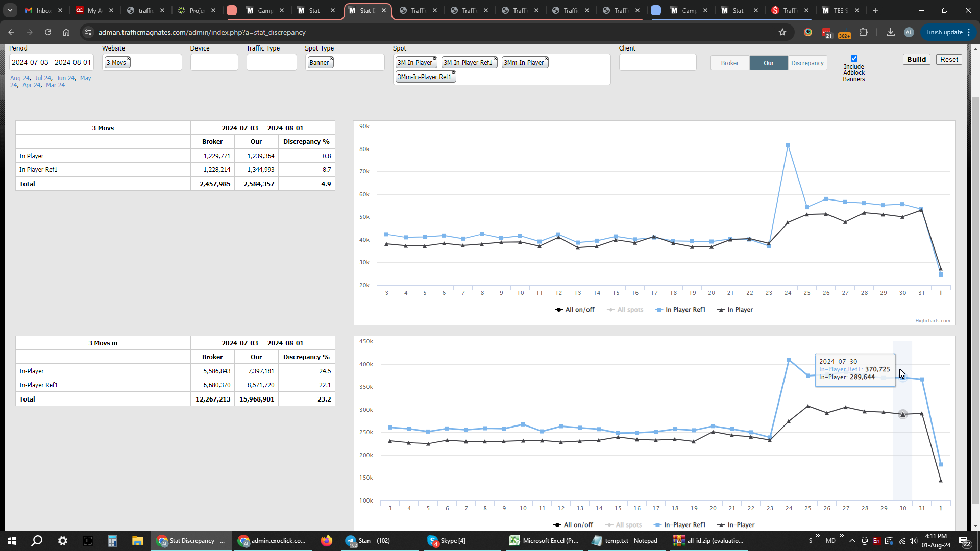
Task: Switch to the TES browser tab
Action: (x=840, y=10)
